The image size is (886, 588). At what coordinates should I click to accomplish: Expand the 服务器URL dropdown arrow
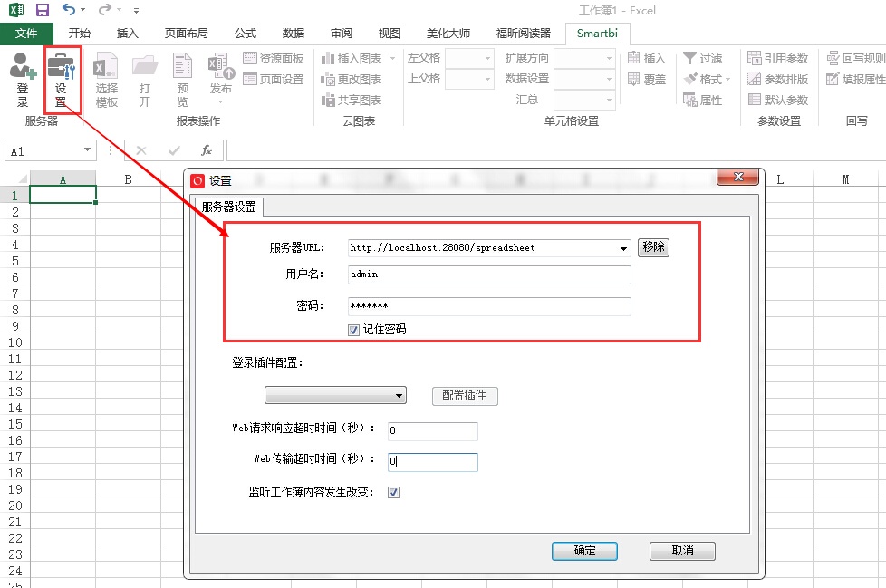[x=623, y=248]
